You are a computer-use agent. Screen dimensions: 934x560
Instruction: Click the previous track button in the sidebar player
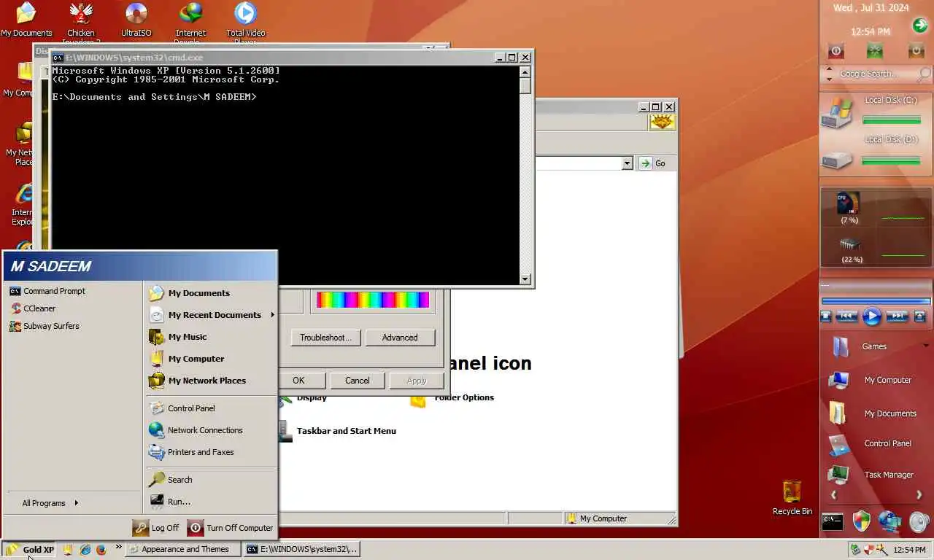(x=846, y=316)
